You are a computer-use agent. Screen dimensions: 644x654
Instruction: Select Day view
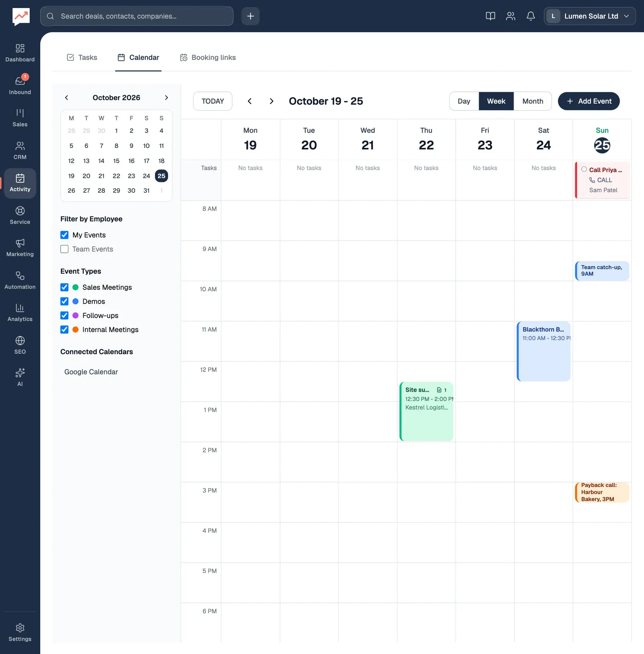464,101
